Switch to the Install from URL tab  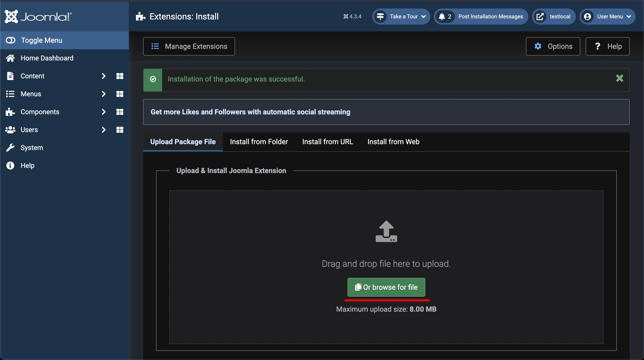coord(328,142)
